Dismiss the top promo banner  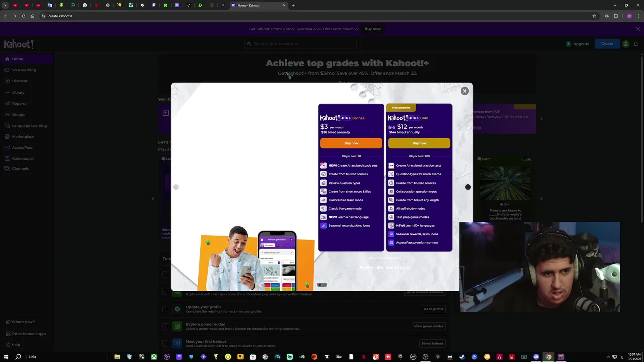click(x=638, y=29)
